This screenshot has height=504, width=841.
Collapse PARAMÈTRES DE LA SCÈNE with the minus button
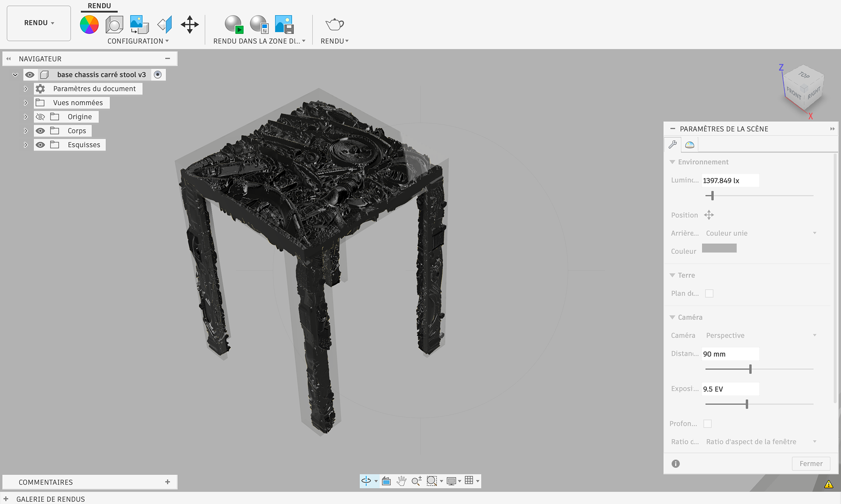point(673,129)
